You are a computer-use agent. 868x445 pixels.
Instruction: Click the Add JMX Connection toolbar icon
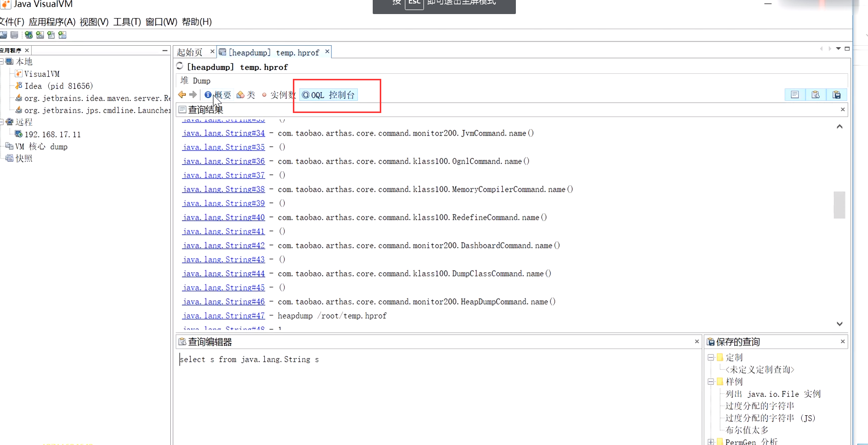(40, 35)
